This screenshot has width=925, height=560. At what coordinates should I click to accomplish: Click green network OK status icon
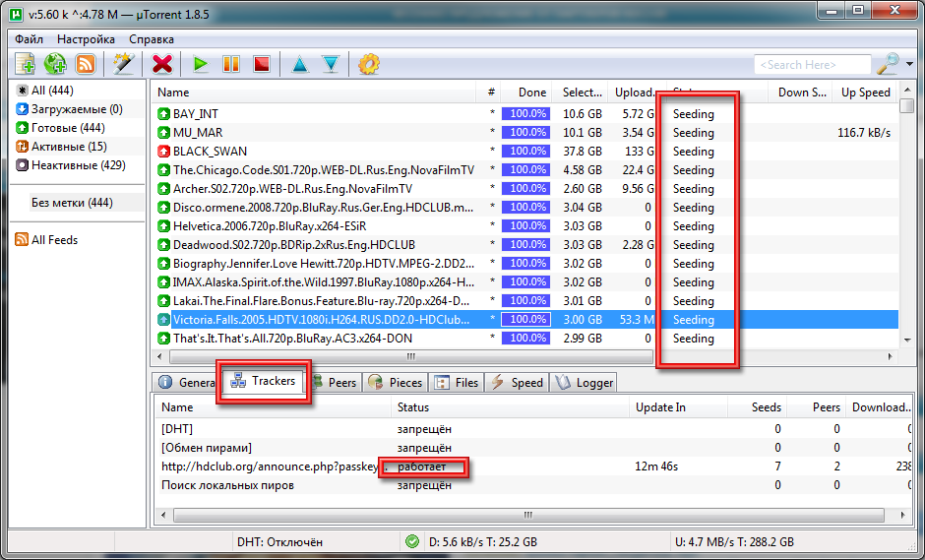412,541
